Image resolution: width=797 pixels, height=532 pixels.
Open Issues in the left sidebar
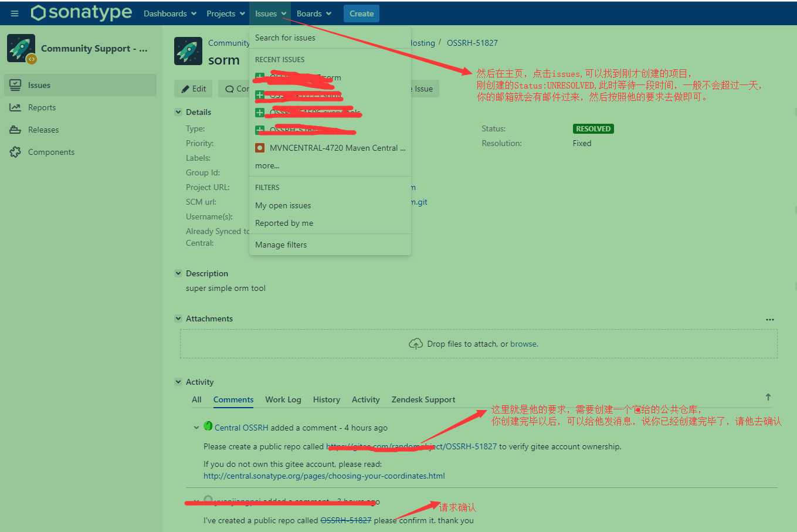pos(80,85)
